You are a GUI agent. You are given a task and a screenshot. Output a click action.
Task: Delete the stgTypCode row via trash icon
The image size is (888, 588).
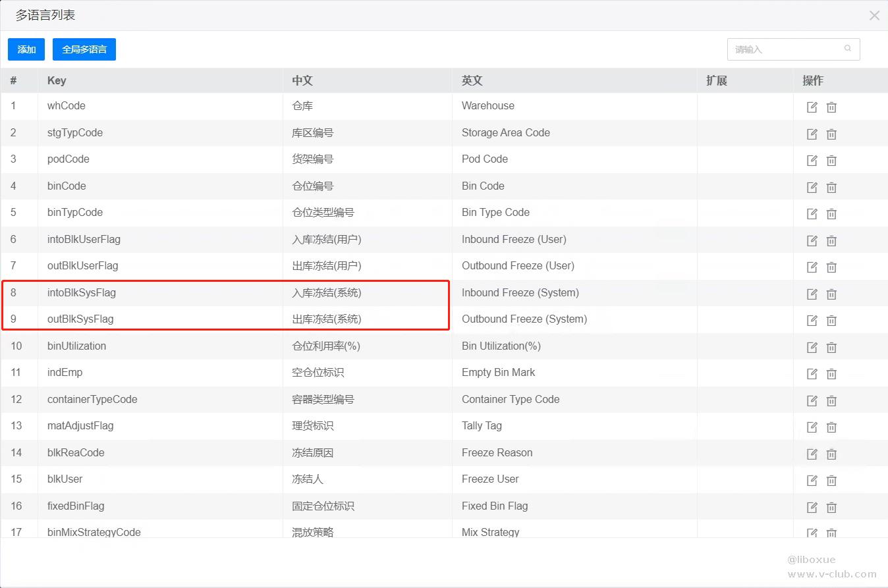pyautogui.click(x=831, y=134)
